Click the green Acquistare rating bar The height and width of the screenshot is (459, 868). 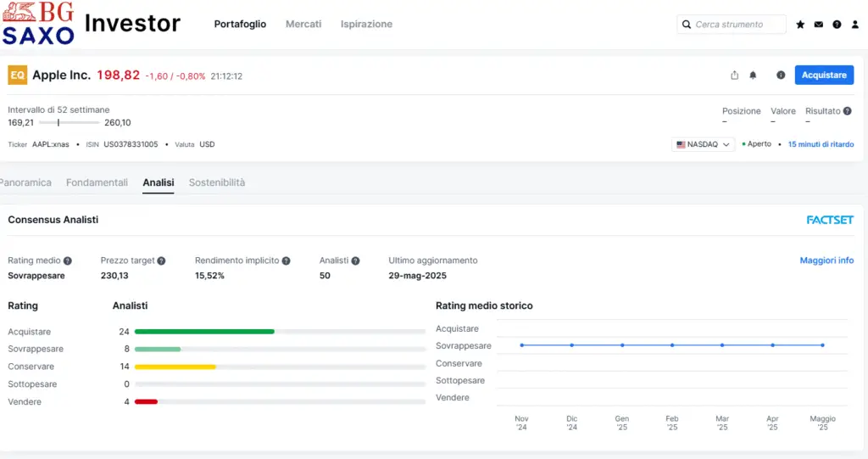click(x=204, y=332)
